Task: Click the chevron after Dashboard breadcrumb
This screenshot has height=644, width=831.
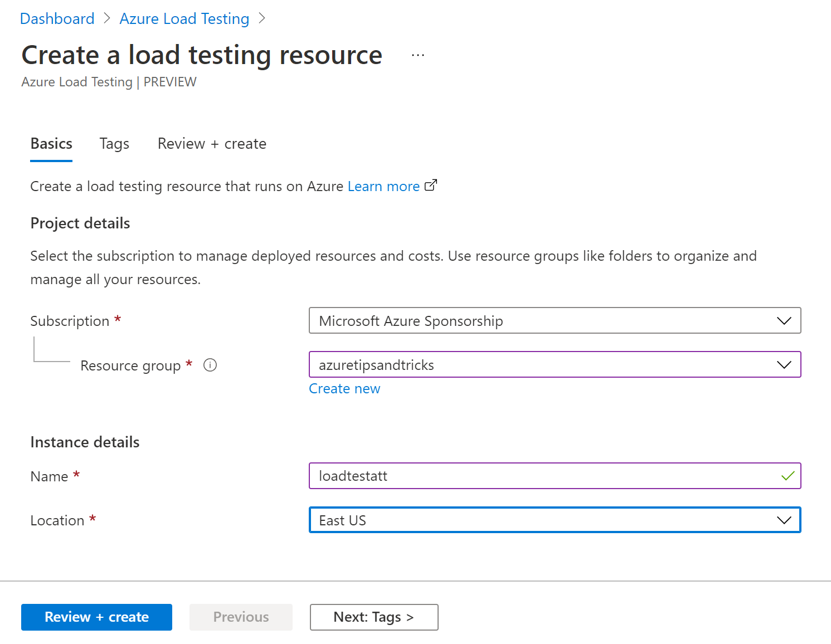Action: 107,18
